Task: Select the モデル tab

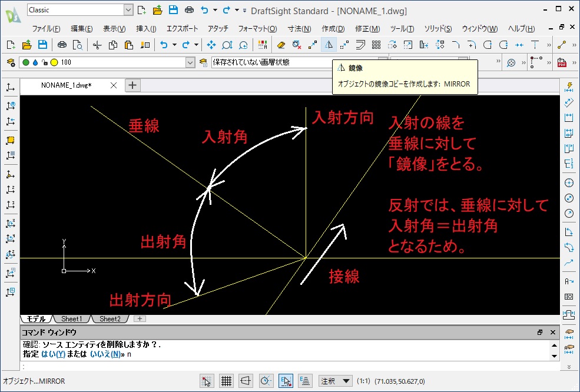Action: (x=36, y=319)
